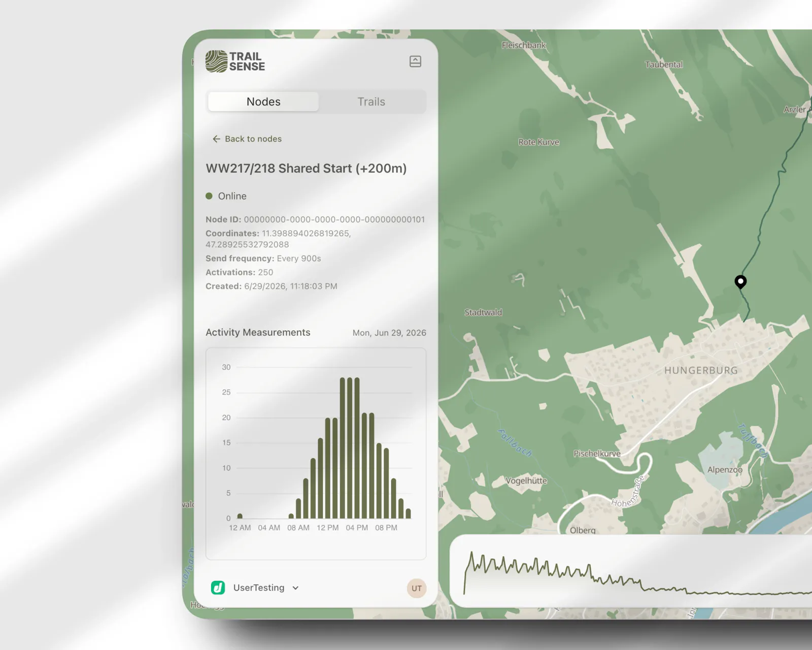Expand the UserTesting organization dropdown
The height and width of the screenshot is (650, 812).
(295, 588)
